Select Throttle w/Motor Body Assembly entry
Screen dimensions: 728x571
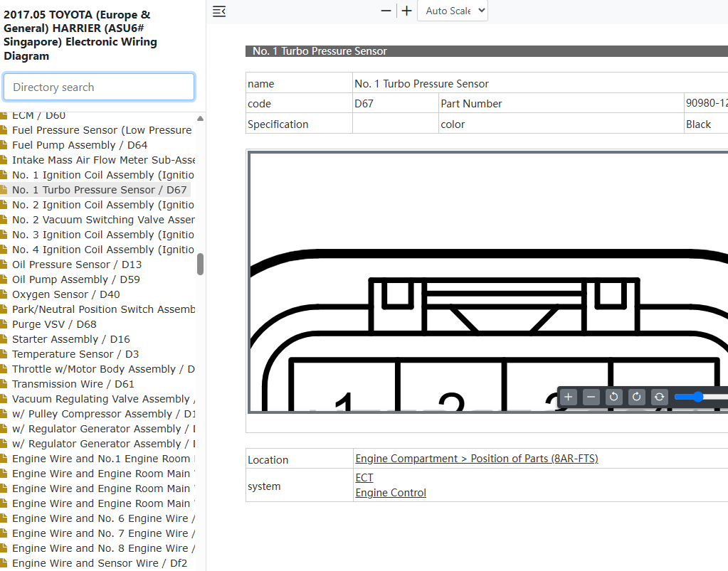tap(103, 369)
